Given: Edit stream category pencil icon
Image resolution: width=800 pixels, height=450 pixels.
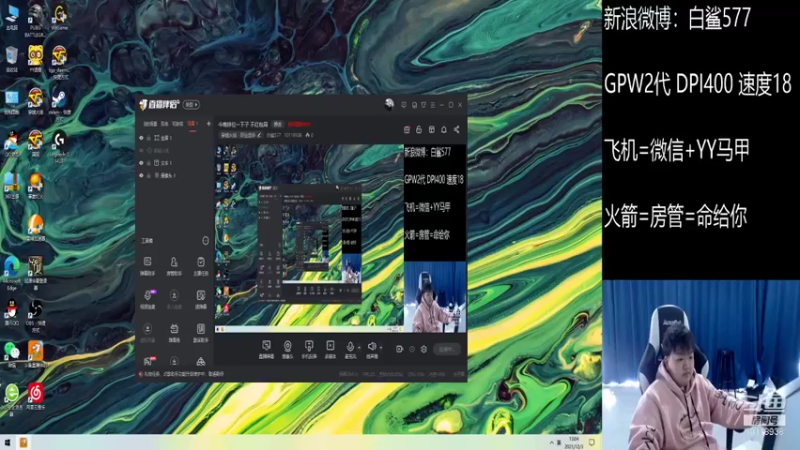Looking at the screenshot, I should coord(259,135).
